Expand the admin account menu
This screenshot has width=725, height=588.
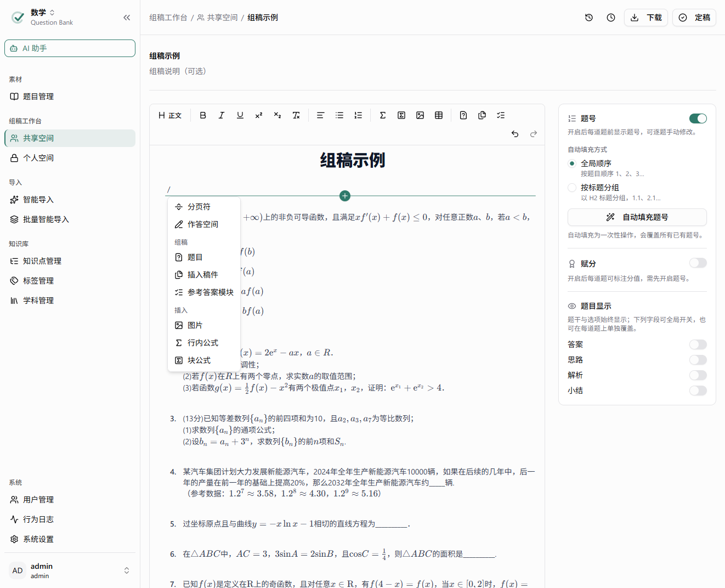[x=70, y=570]
